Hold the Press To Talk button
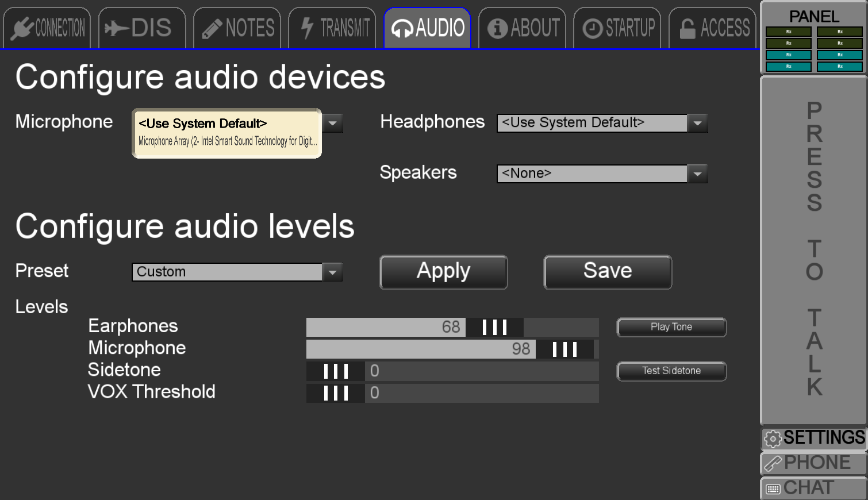Viewport: 868px width, 500px height. pyautogui.click(x=814, y=250)
